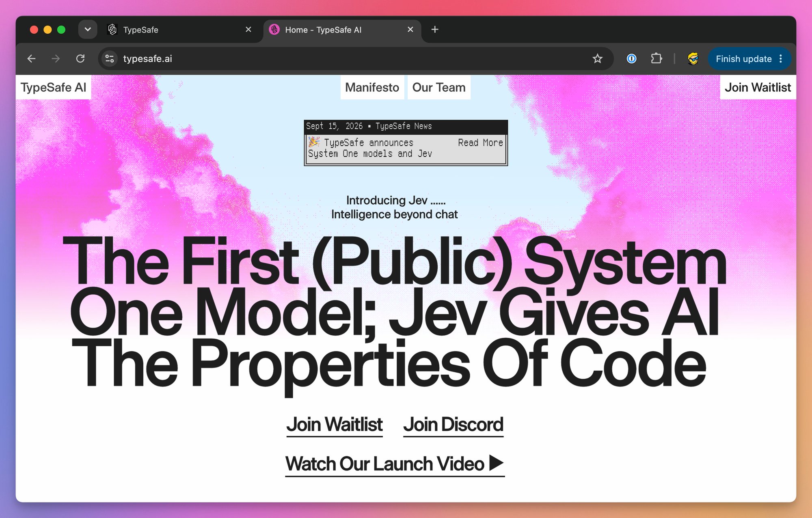This screenshot has width=812, height=518.
Task: Click the yellow minimize window button
Action: 48,30
